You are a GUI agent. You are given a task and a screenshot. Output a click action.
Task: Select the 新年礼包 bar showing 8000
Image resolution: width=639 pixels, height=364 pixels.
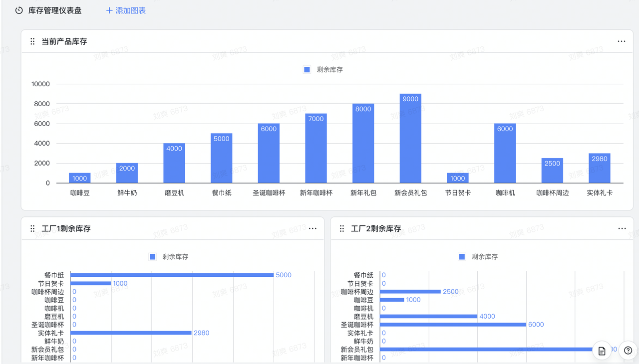pyautogui.click(x=363, y=145)
